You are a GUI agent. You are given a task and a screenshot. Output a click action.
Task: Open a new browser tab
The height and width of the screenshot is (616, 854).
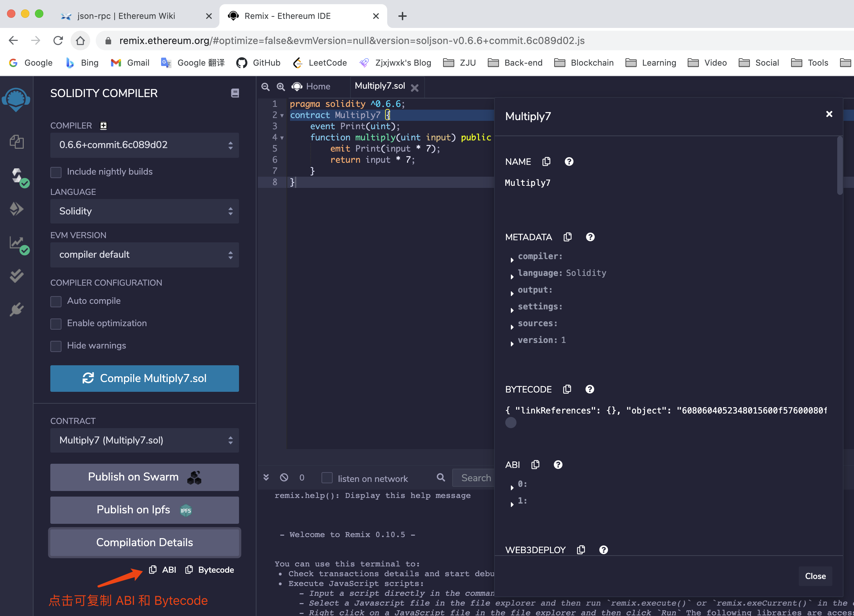403,16
